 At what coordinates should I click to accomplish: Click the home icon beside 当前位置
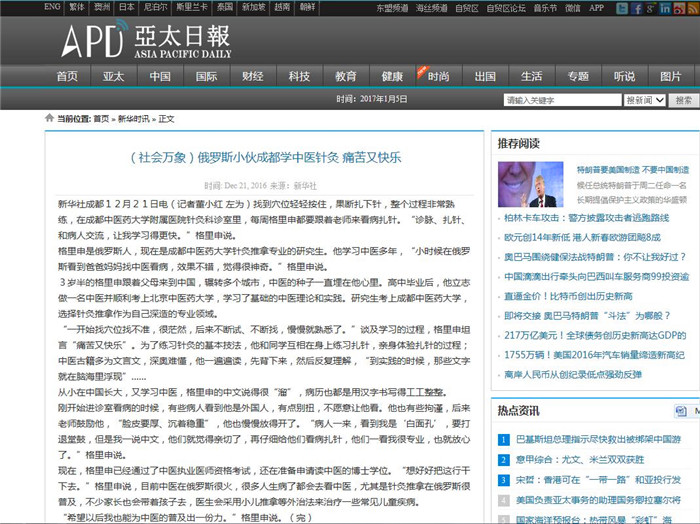point(49,118)
